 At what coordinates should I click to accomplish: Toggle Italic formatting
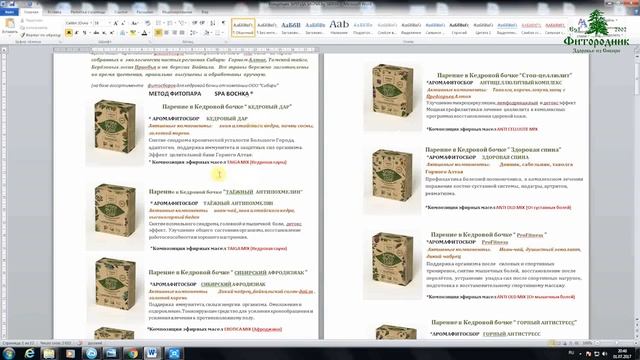coord(76,33)
